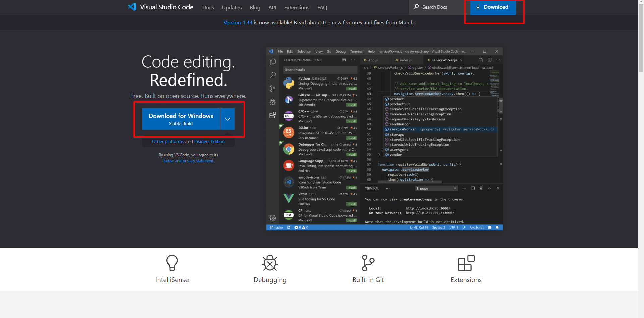Click the split editor icon in the screenshot
This screenshot has width=644, height=318.
[490, 60]
